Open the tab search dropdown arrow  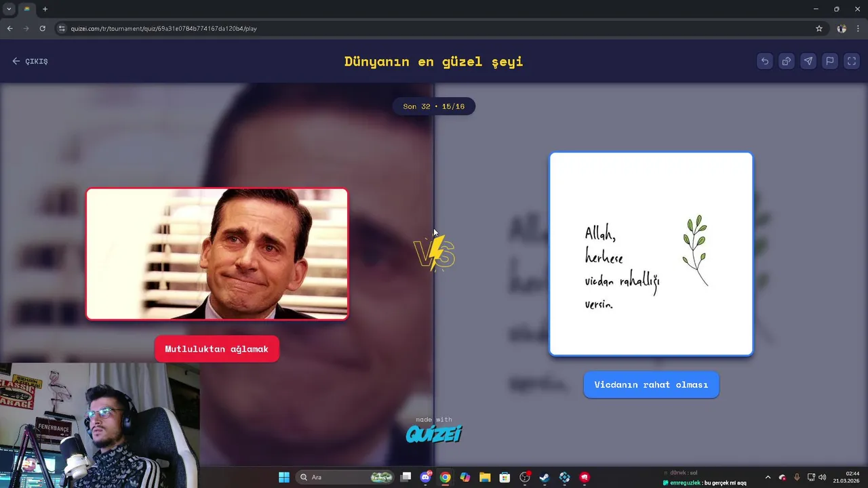coord(9,9)
